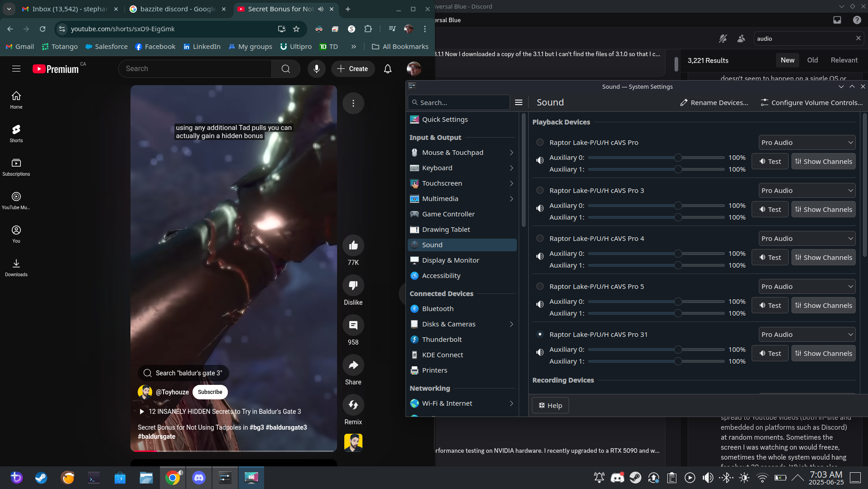The width and height of the screenshot is (868, 489).
Task: Sort Discord search results by Relevant
Action: pos(844,60)
